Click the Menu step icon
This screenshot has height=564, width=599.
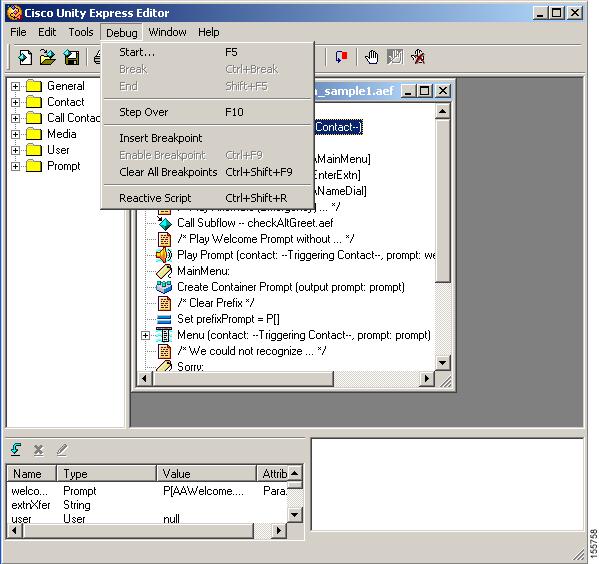tap(164, 335)
